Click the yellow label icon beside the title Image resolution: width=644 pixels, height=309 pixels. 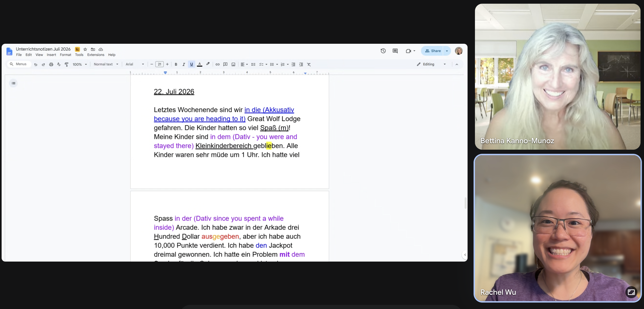tap(78, 49)
